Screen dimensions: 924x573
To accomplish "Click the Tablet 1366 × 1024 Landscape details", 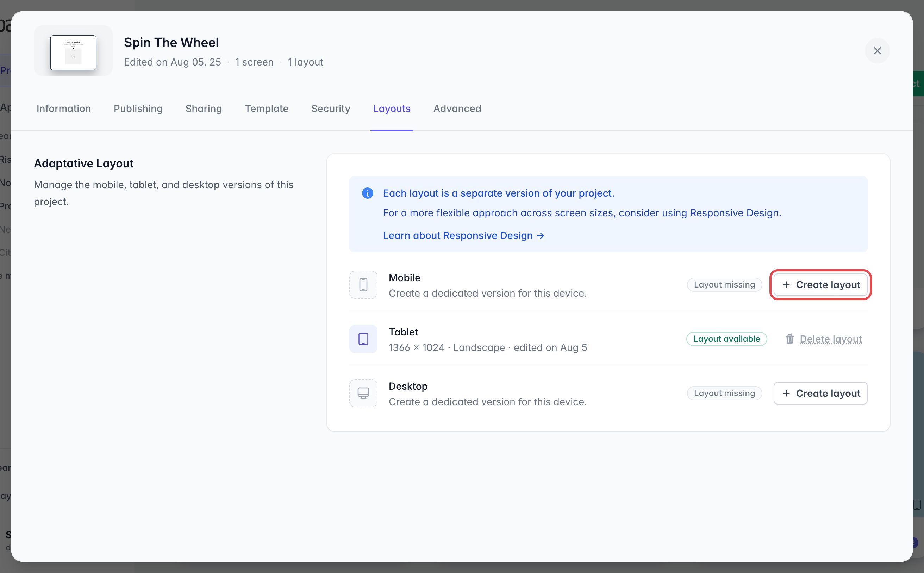I will click(x=488, y=348).
